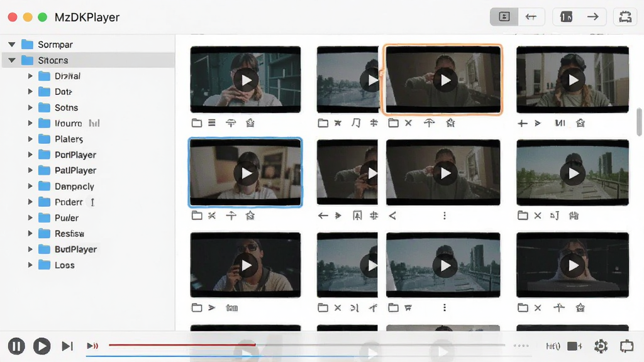644x362 pixels.
Task: Click the scissors icon under the blue-outlined thumbnail
Action: click(212, 216)
